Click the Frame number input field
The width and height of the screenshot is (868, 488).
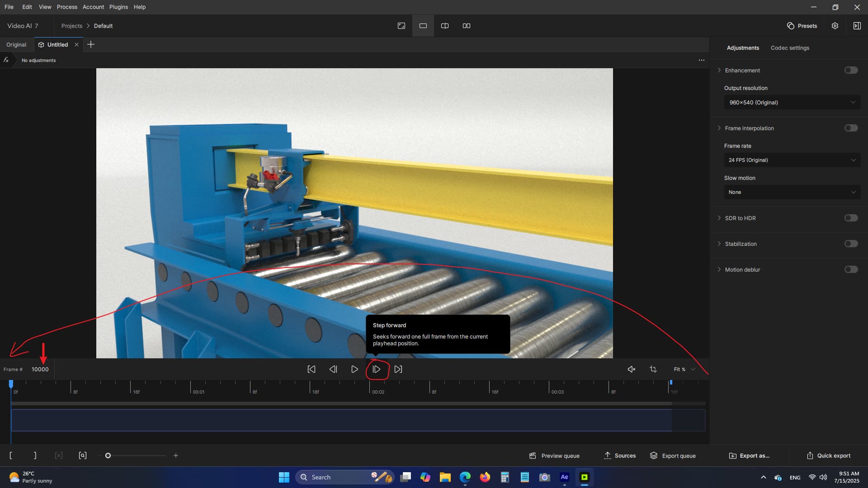[x=40, y=369]
